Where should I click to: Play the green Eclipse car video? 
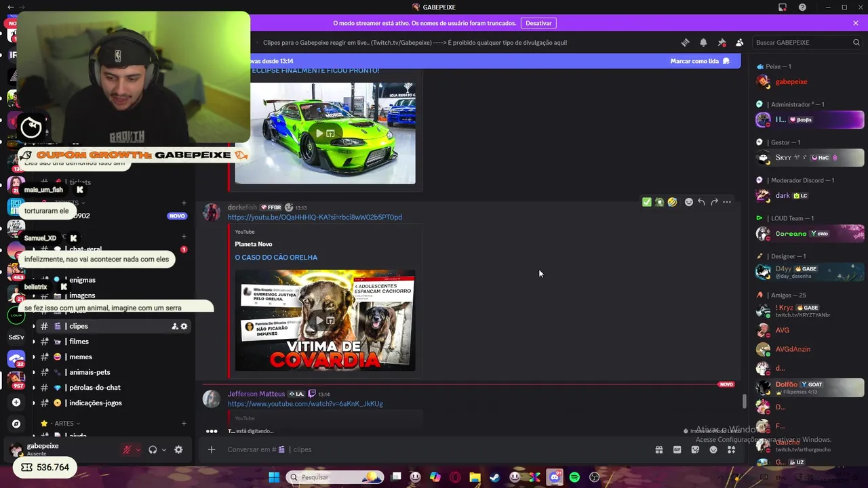click(x=325, y=133)
